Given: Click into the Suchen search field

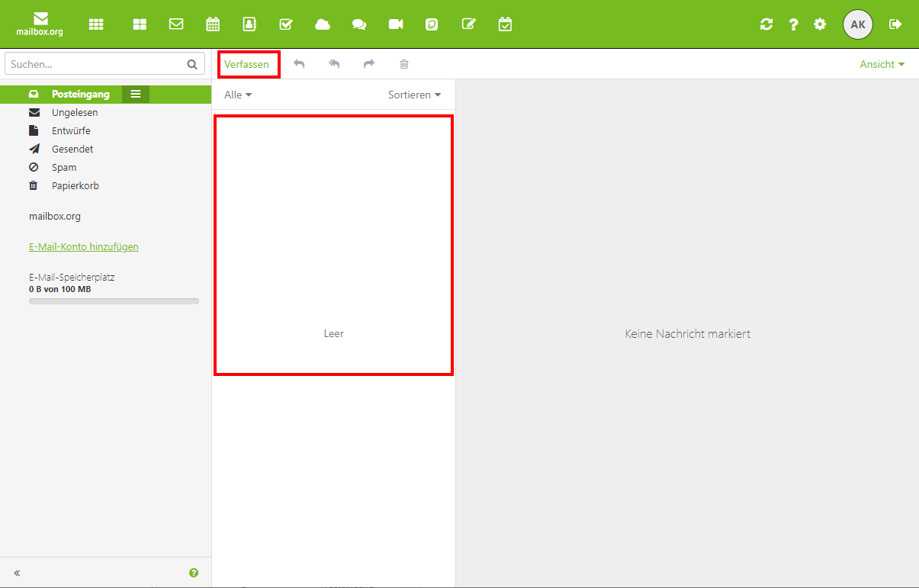Looking at the screenshot, I should [95, 64].
